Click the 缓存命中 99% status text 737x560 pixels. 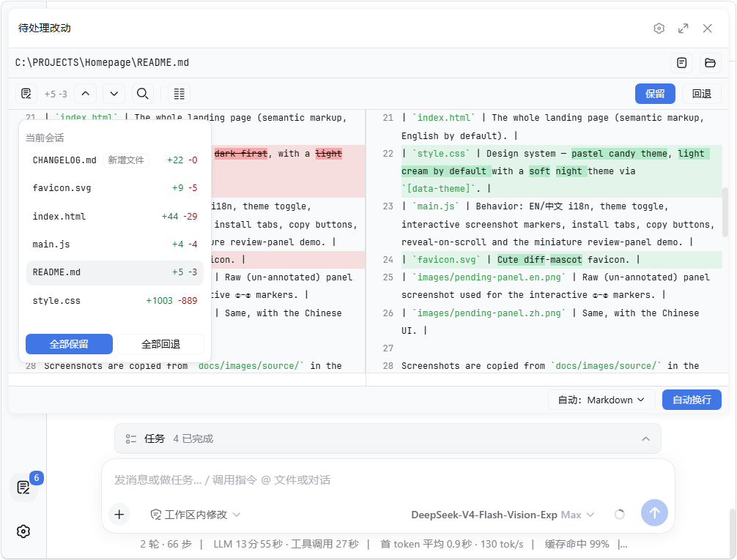coord(577,544)
